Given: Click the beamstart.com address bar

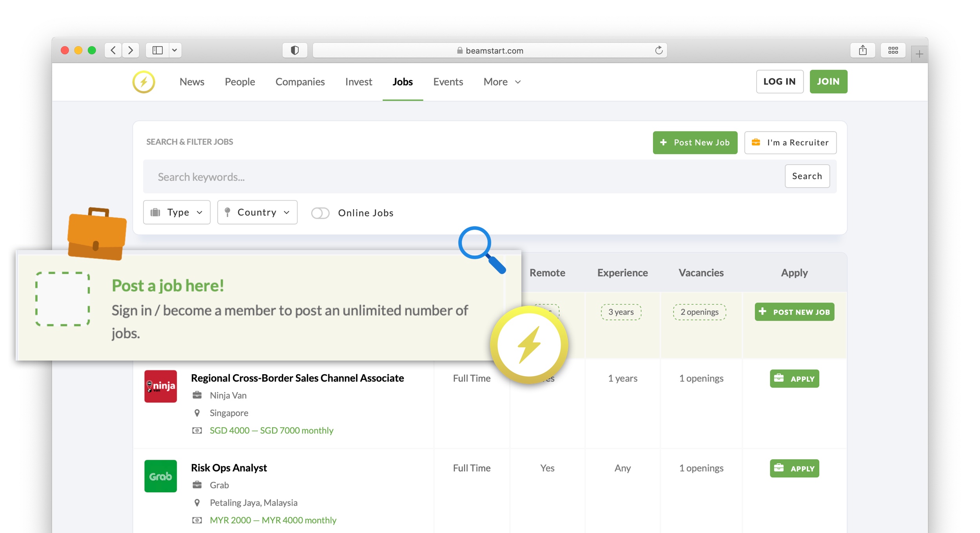Looking at the screenshot, I should 490,50.
